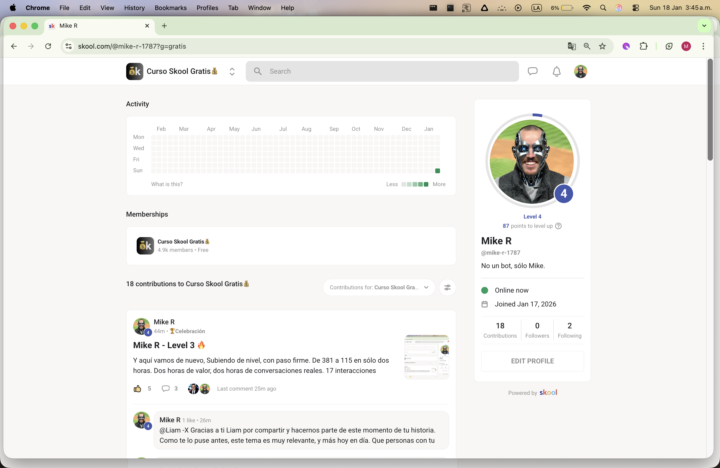This screenshot has height=468, width=720.
Task: Open Spotlight search in menu bar
Action: [603, 8]
